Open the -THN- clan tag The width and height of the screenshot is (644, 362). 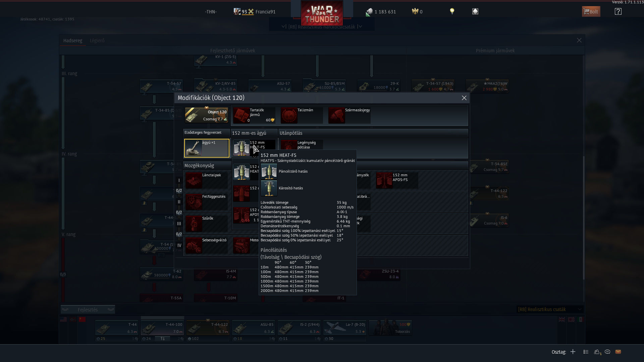[211, 12]
